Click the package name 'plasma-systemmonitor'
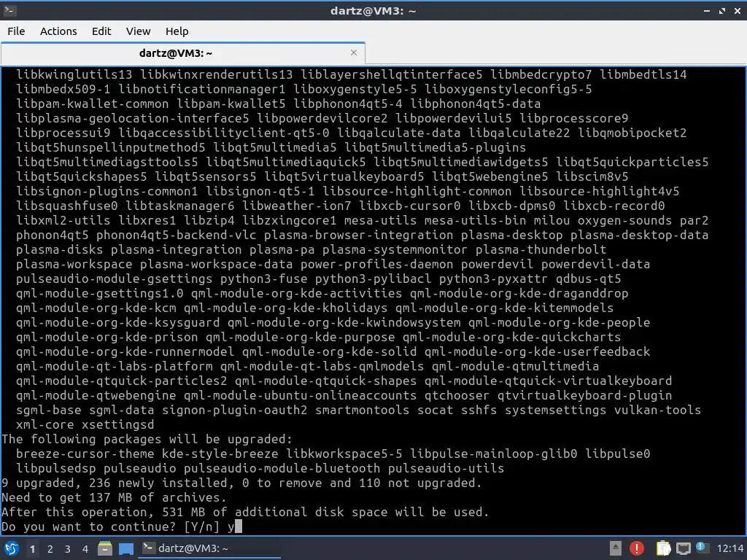Image resolution: width=747 pixels, height=560 pixels. tap(395, 249)
